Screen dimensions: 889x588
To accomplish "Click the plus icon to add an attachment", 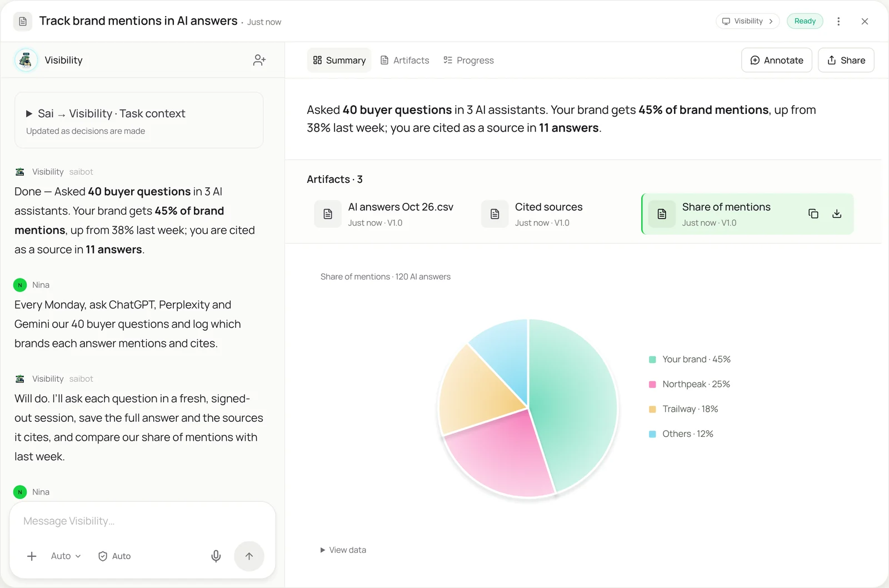I will [x=32, y=556].
